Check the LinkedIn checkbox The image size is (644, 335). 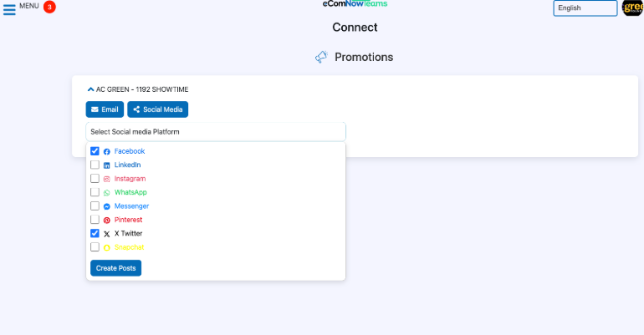point(95,165)
